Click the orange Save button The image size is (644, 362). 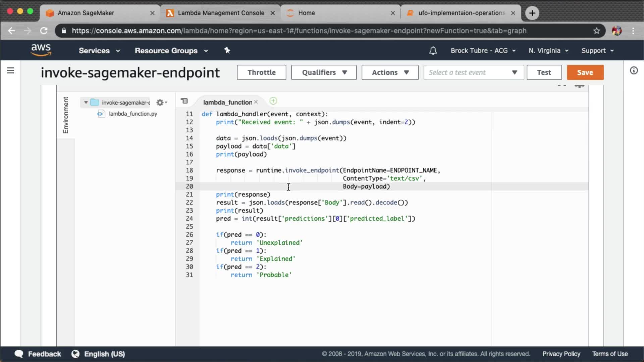(x=585, y=72)
